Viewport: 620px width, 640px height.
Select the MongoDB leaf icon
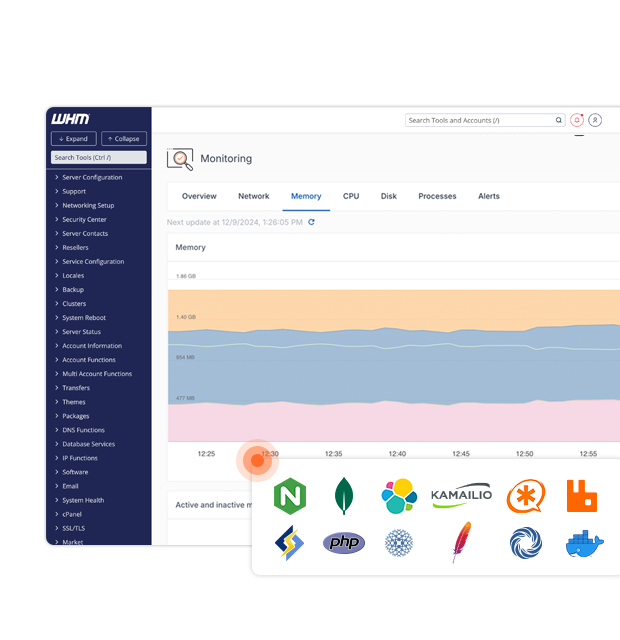click(x=344, y=496)
